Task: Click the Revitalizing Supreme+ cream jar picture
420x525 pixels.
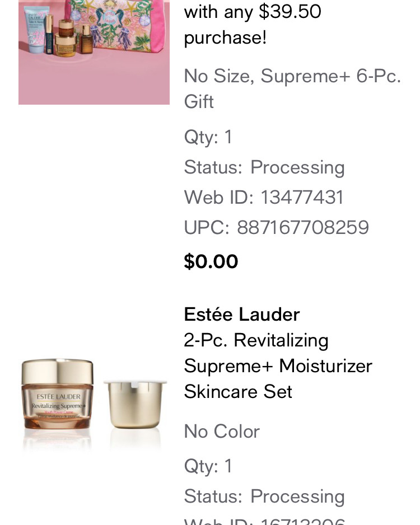Action: click(x=57, y=394)
